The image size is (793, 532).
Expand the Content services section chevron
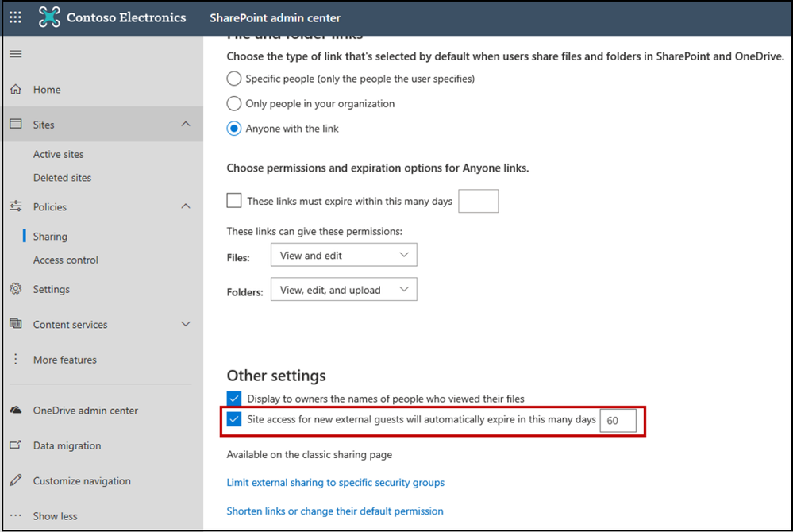186,324
